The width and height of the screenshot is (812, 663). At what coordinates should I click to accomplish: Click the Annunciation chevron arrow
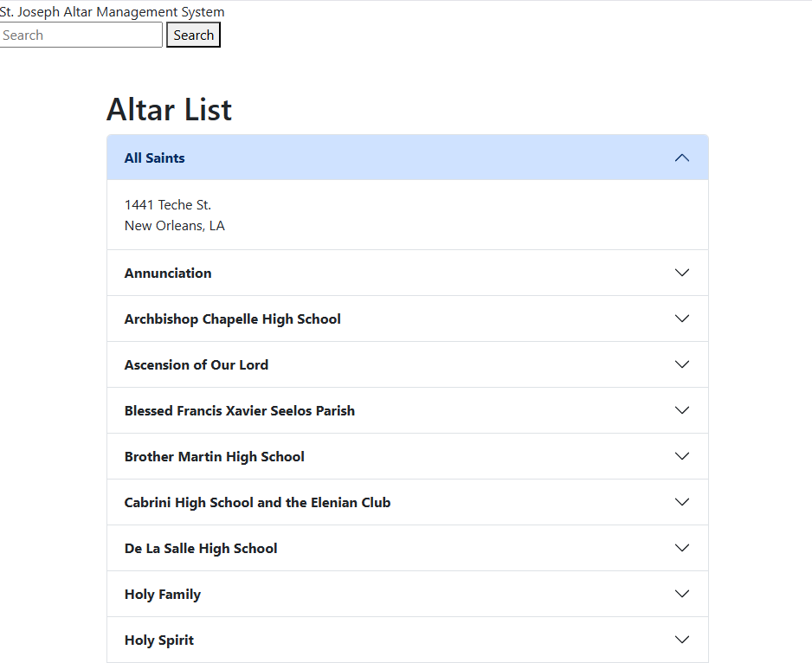click(x=682, y=273)
